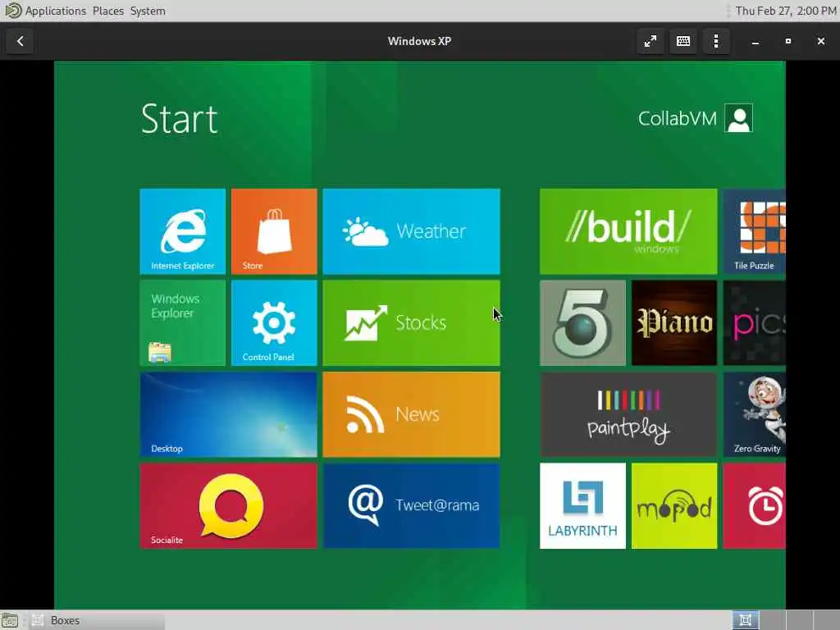This screenshot has width=840, height=630.
Task: Open the Zero Gravity game tile
Action: pyautogui.click(x=755, y=414)
